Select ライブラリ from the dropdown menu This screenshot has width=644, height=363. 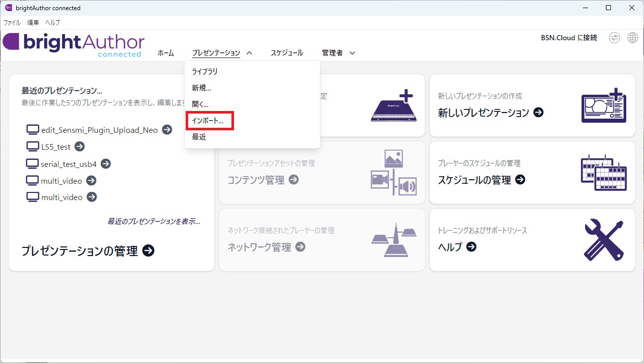coord(204,72)
